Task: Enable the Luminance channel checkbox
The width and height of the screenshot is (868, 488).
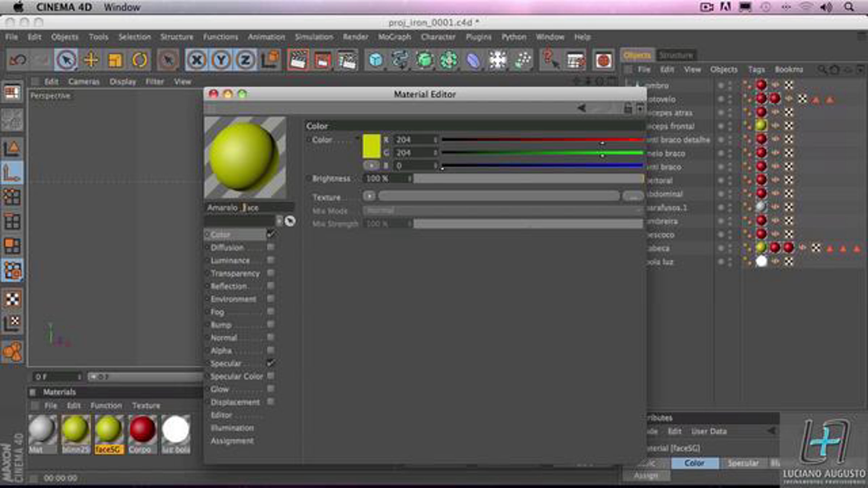Action: point(271,260)
